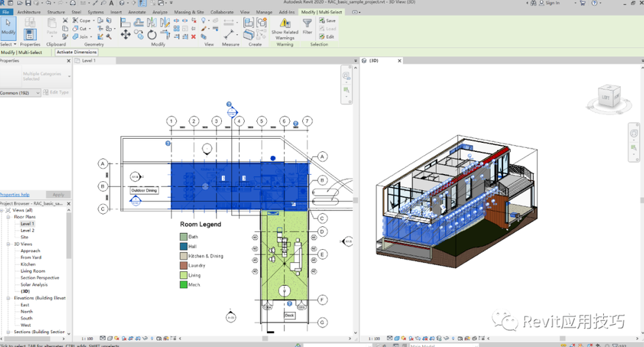This screenshot has width=644, height=347.
Task: Click Activate Dimensions button
Action: coord(76,52)
